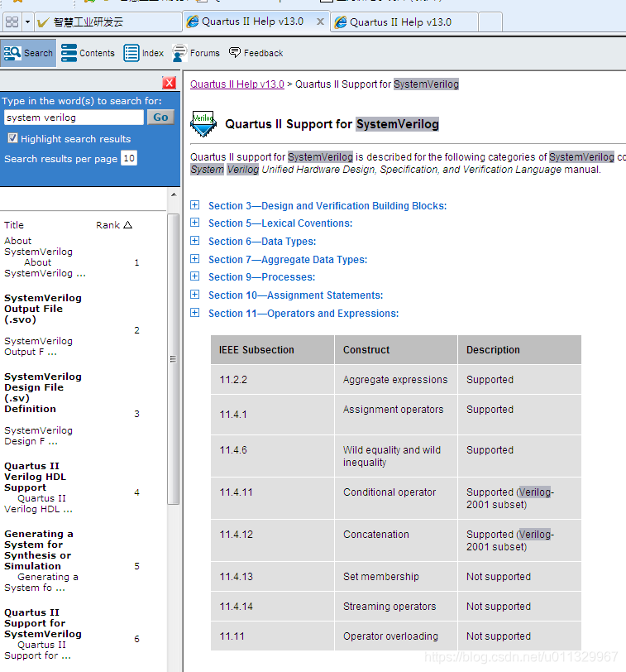Switch to the first Quartus II Help v13.0 tab

tap(256, 22)
